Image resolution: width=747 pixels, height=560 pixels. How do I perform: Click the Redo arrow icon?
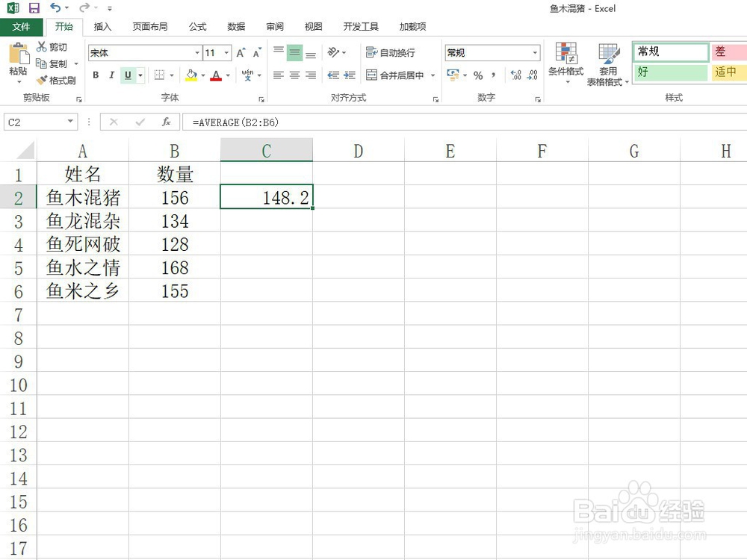coord(84,7)
